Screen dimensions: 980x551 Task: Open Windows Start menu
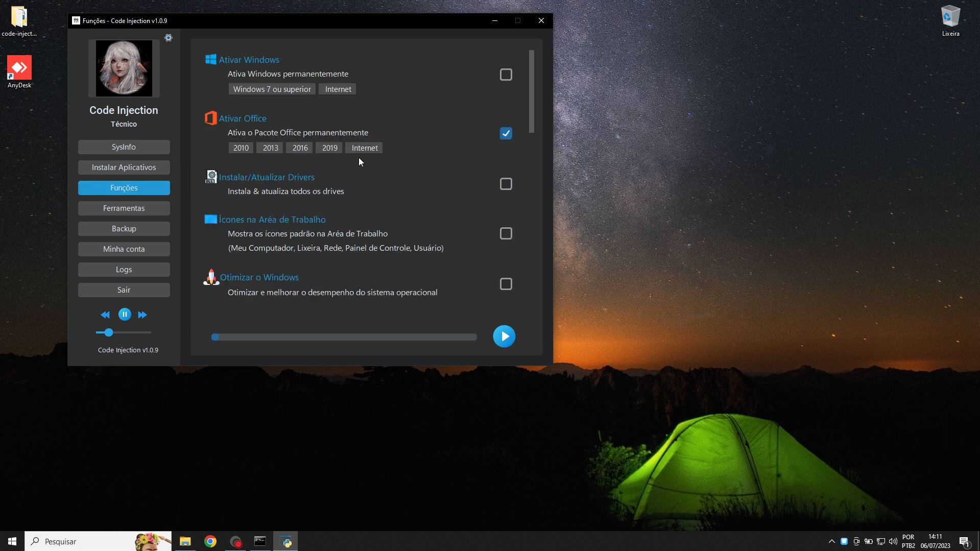click(x=12, y=541)
